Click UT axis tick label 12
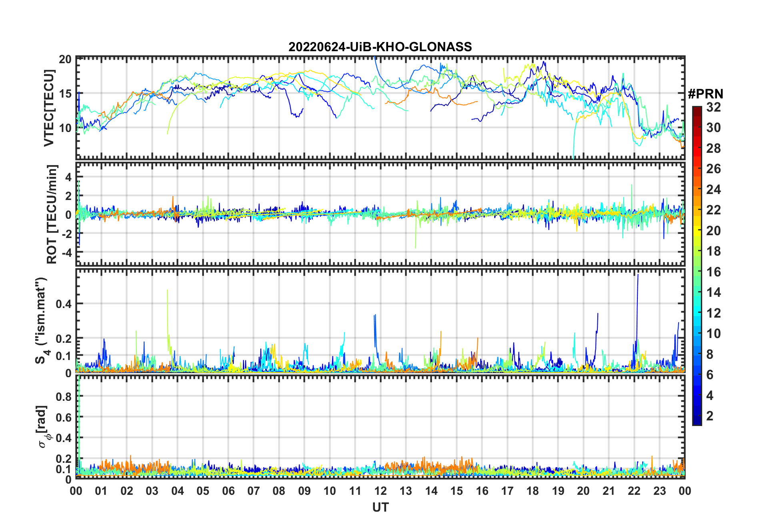761x532 pixels. [380, 491]
